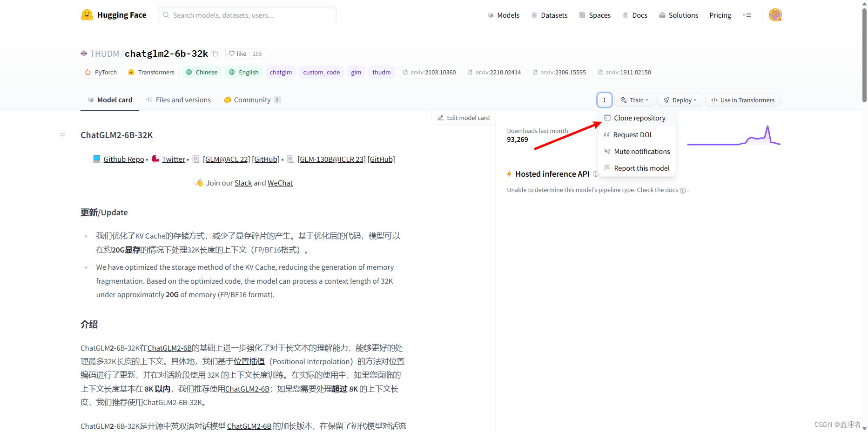Image resolution: width=868 pixels, height=432 pixels.
Task: Select Clone repository from the menu
Action: point(639,118)
